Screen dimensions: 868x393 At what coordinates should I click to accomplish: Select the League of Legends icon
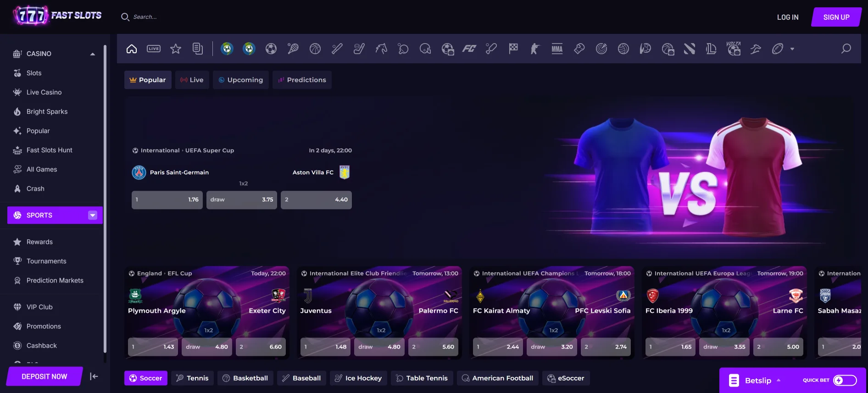click(x=712, y=49)
